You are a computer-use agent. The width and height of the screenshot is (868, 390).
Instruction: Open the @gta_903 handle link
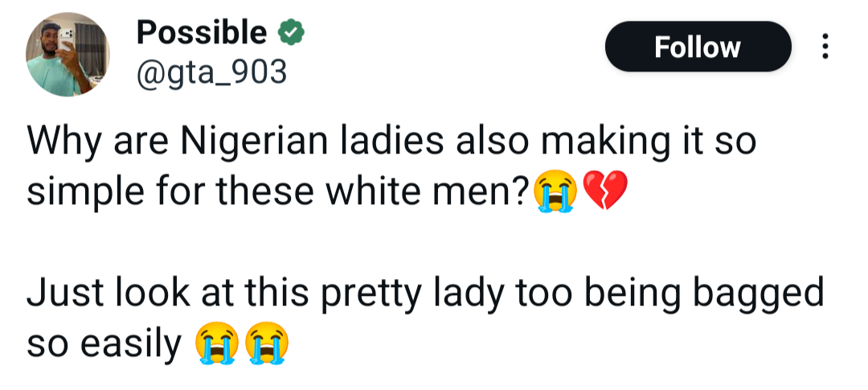pyautogui.click(x=212, y=73)
